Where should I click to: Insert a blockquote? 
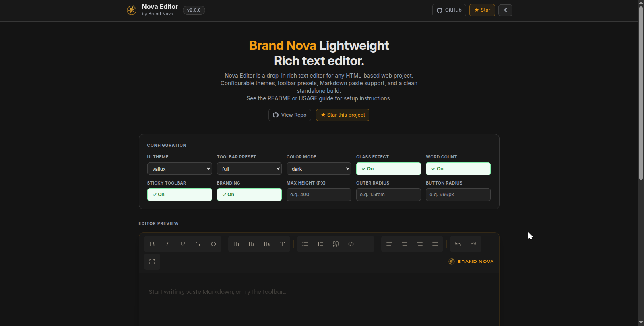336,244
